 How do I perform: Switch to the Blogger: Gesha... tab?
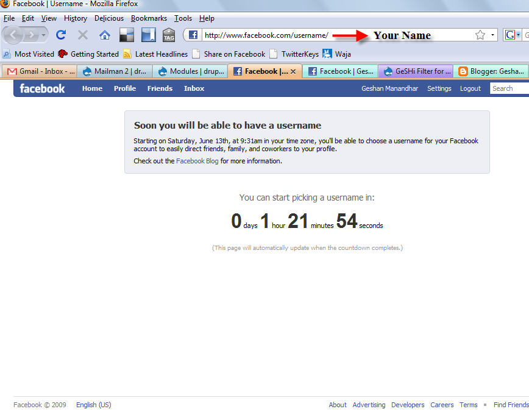492,71
